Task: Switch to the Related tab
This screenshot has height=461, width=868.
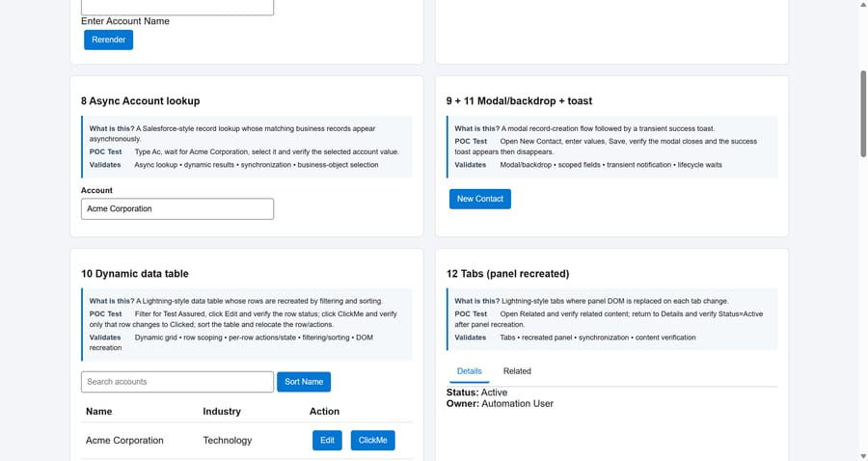Action: point(517,371)
